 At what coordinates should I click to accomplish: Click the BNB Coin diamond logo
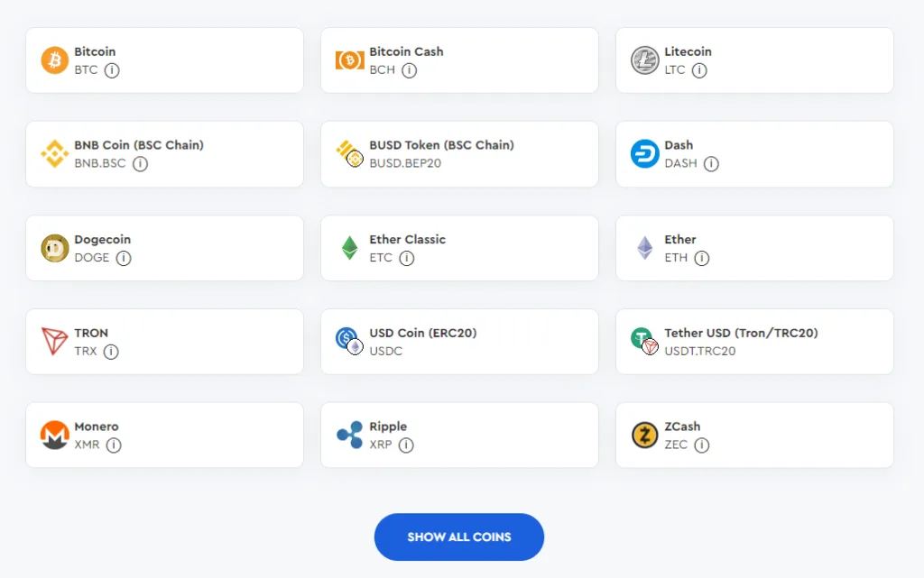(x=55, y=153)
